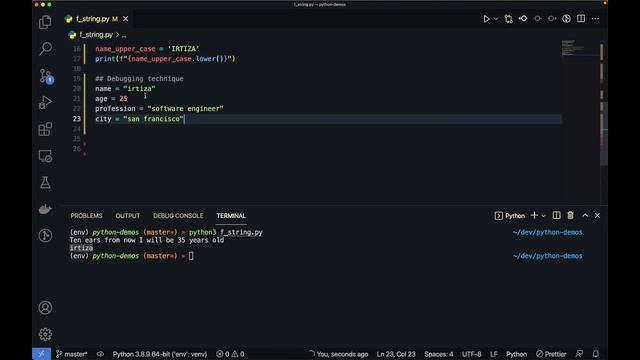Click Ln 23, Col 23 indicator
Screen dimensions: 640x360
pyautogui.click(x=396, y=354)
